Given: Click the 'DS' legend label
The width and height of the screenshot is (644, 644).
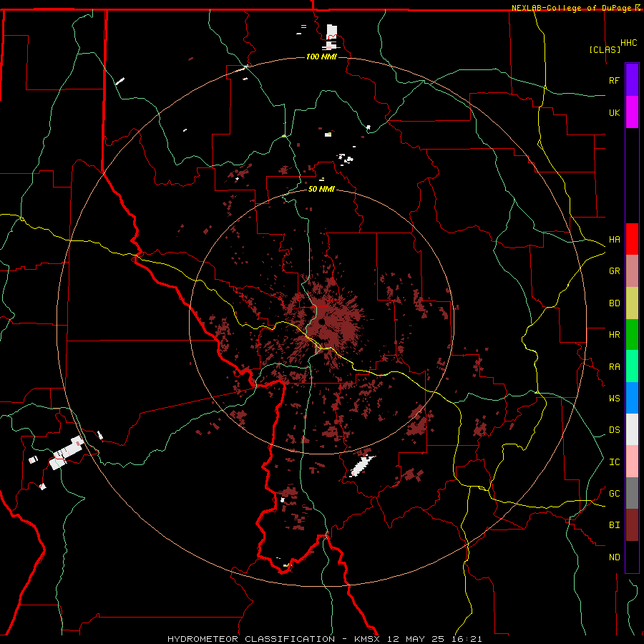Looking at the screenshot, I should 614,430.
